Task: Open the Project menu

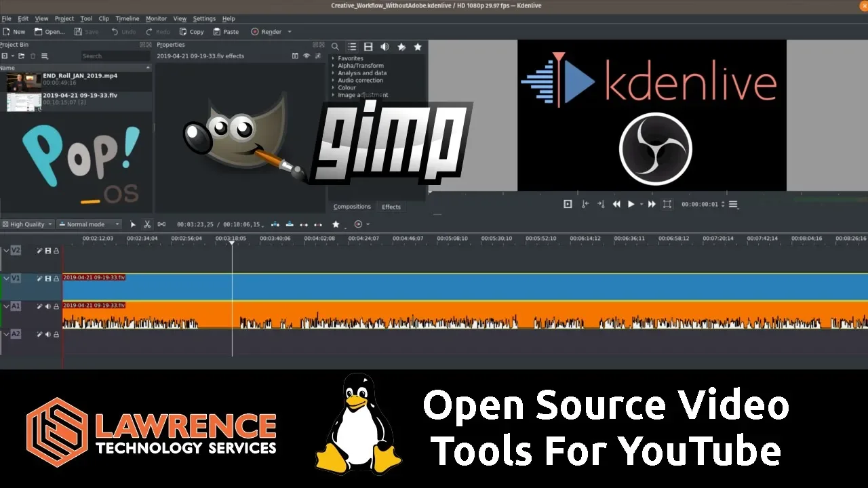Action: (64, 19)
